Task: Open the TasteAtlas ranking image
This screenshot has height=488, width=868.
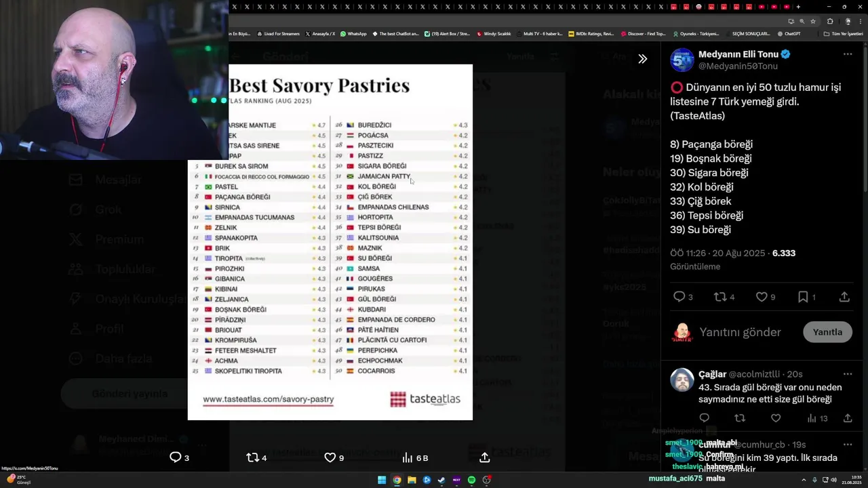Action: pos(330,242)
